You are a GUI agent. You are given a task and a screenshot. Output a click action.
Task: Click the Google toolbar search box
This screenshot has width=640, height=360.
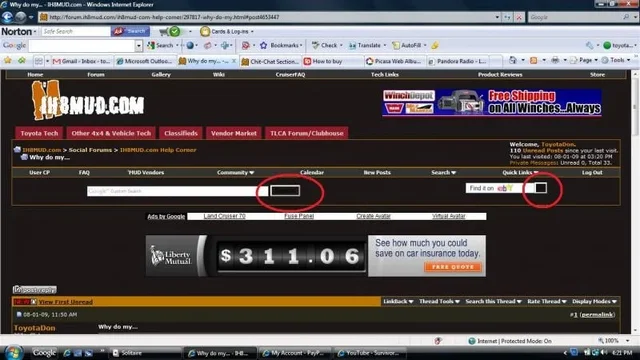point(82,45)
